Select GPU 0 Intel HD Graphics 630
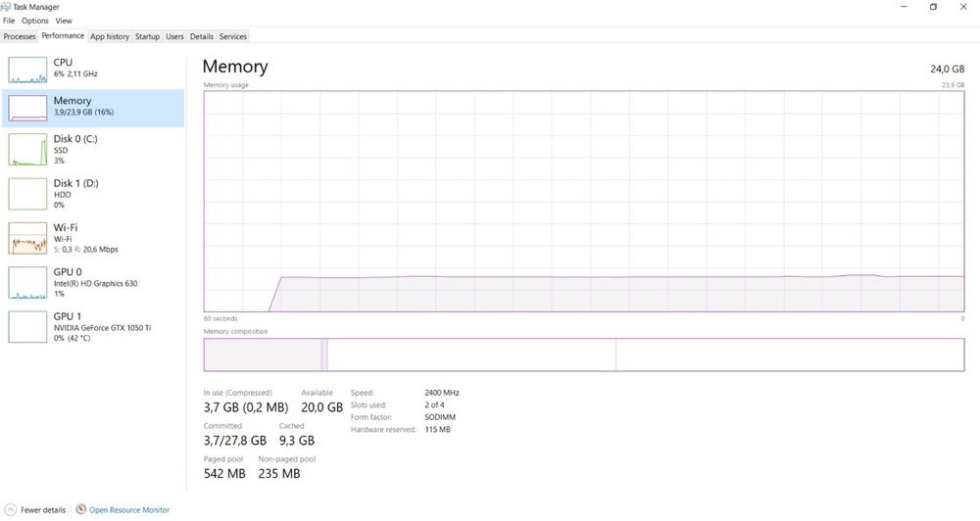The width and height of the screenshot is (980, 521). click(x=93, y=282)
